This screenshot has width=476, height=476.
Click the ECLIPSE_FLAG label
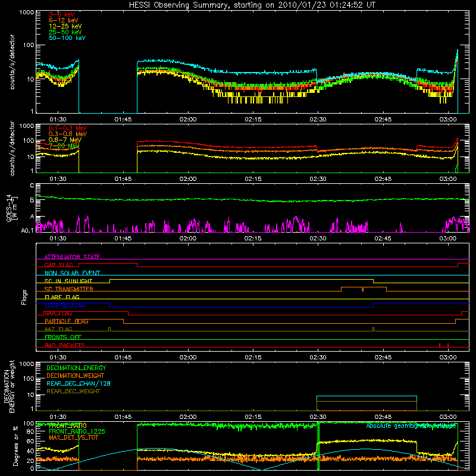click(x=65, y=305)
